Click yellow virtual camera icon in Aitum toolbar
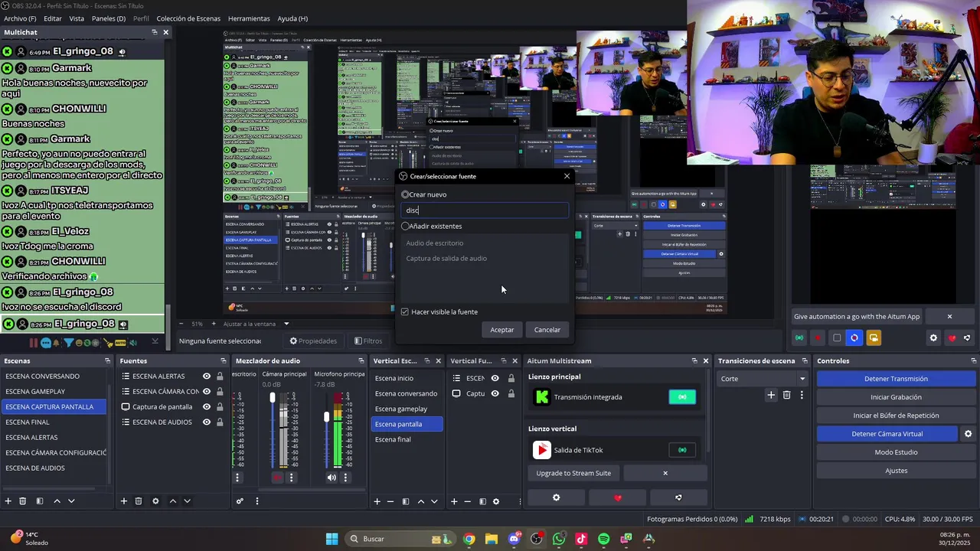 874,337
